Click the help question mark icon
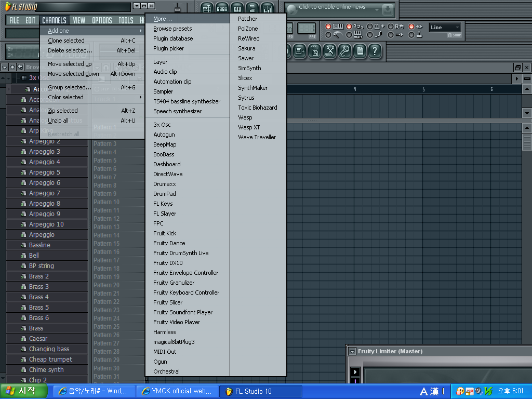The image size is (532, 399). (375, 51)
